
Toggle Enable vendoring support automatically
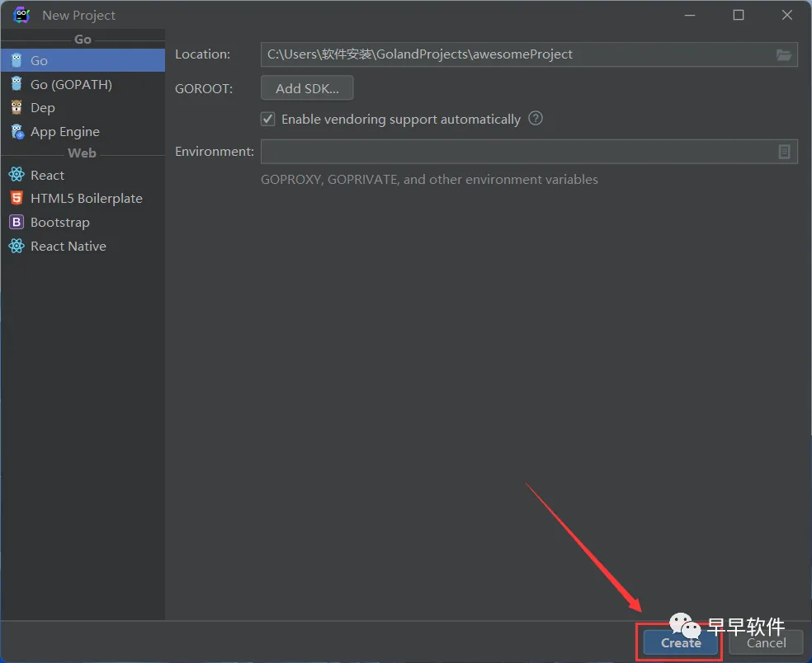[267, 119]
